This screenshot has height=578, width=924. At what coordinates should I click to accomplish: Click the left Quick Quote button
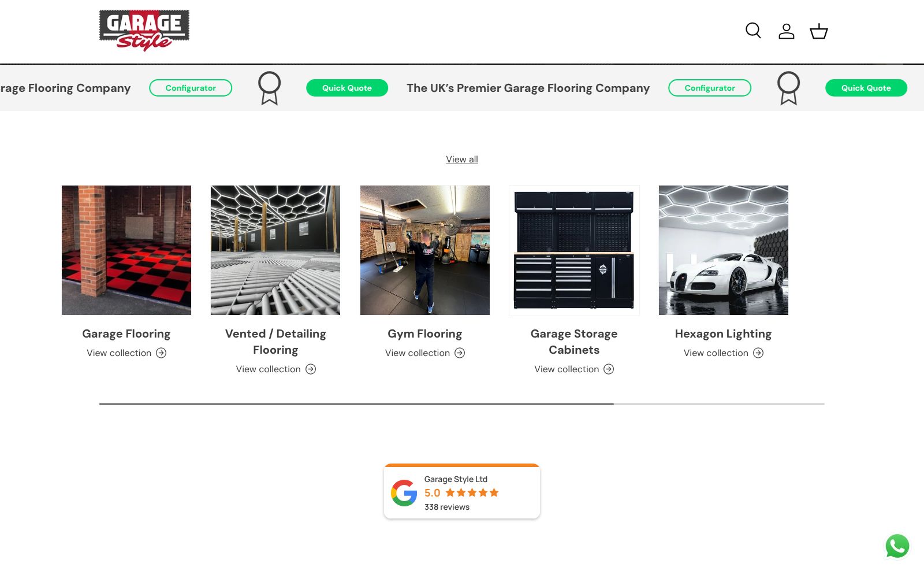[347, 88]
